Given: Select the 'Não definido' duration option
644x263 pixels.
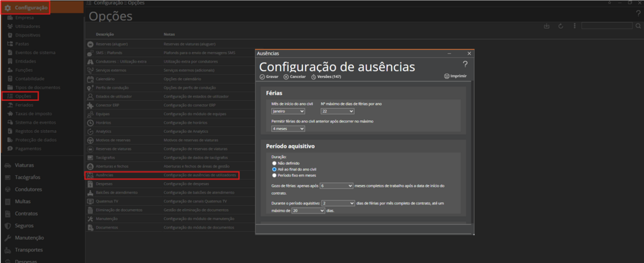Looking at the screenshot, I should tap(275, 163).
